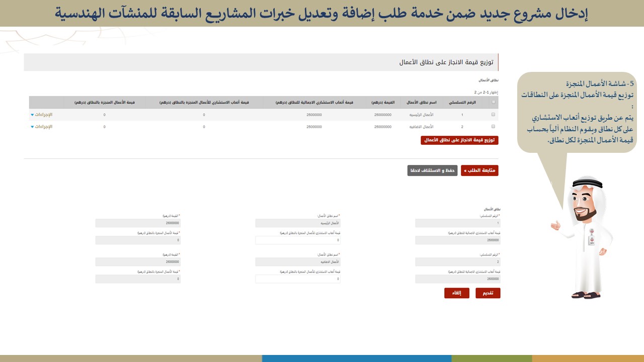Click white consultant fees input for scope 1

click(297, 240)
